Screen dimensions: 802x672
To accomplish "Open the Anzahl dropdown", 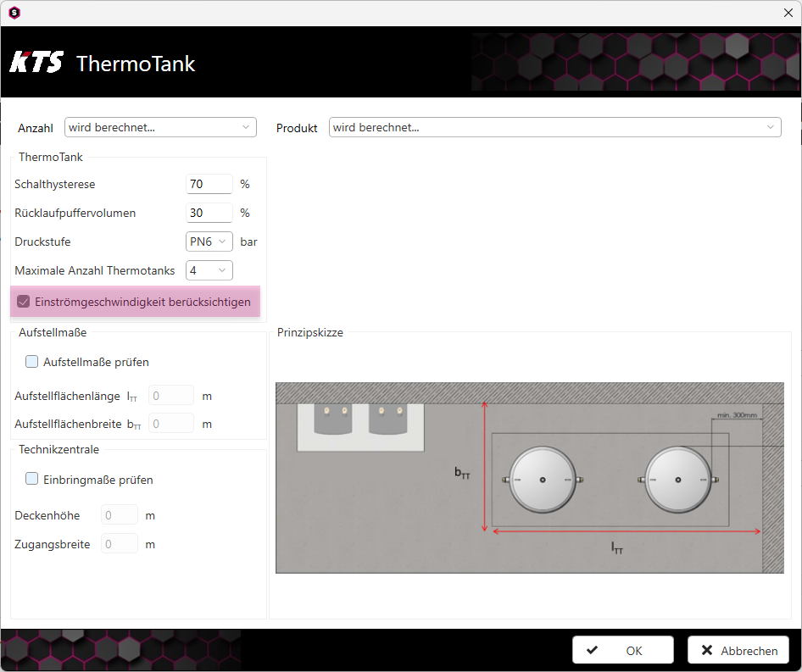I will [x=160, y=127].
